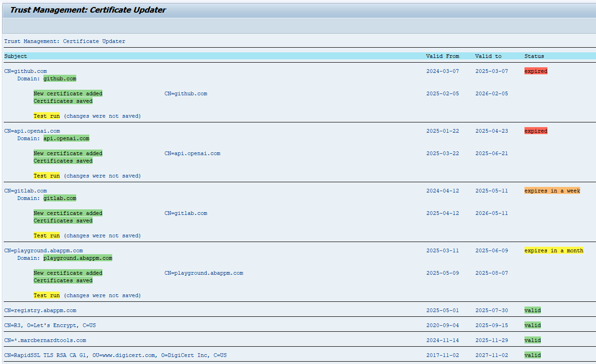Click Certificates saved under playground.abappm.com
The height and width of the screenshot is (364, 596).
tap(63, 280)
